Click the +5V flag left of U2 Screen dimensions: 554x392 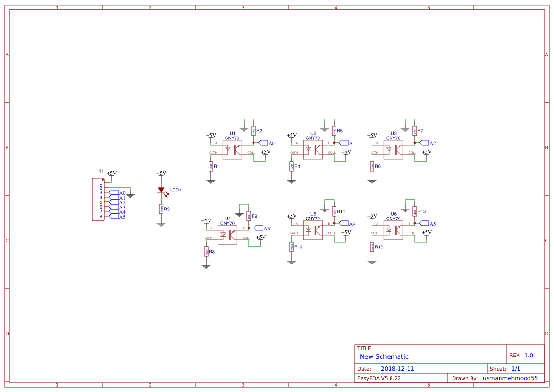(x=291, y=136)
